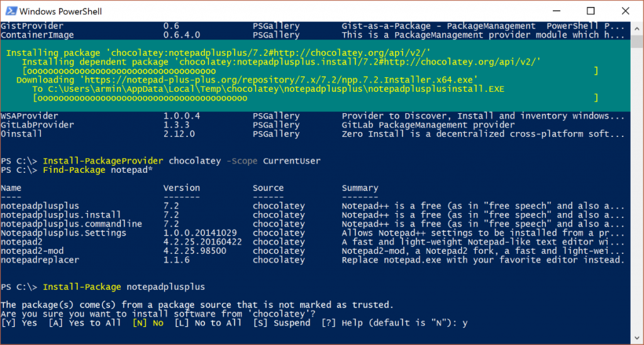The width and height of the screenshot is (644, 345).
Task: Click version '1.0.0.20141029' cell
Action: 200,233
